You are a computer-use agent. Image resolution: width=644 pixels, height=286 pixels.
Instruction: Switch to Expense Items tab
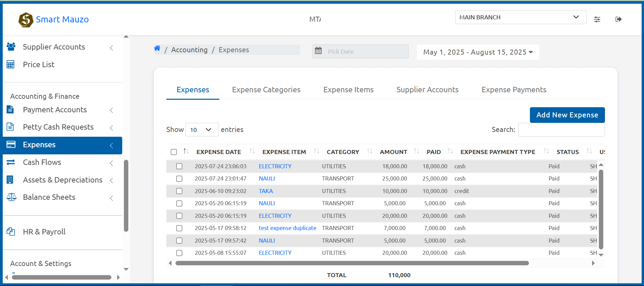[x=348, y=90]
